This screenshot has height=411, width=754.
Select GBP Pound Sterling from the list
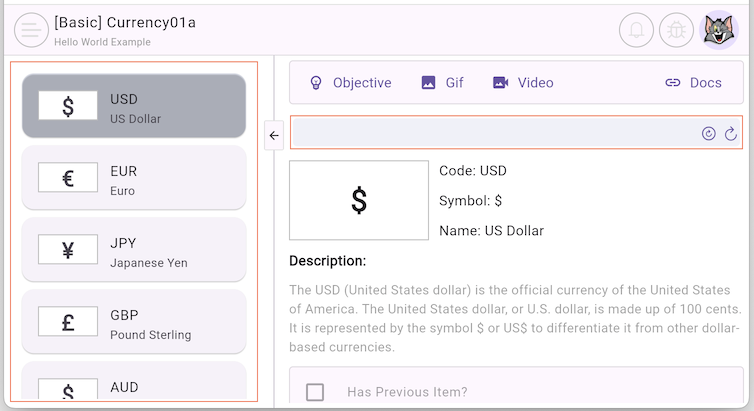coord(134,322)
